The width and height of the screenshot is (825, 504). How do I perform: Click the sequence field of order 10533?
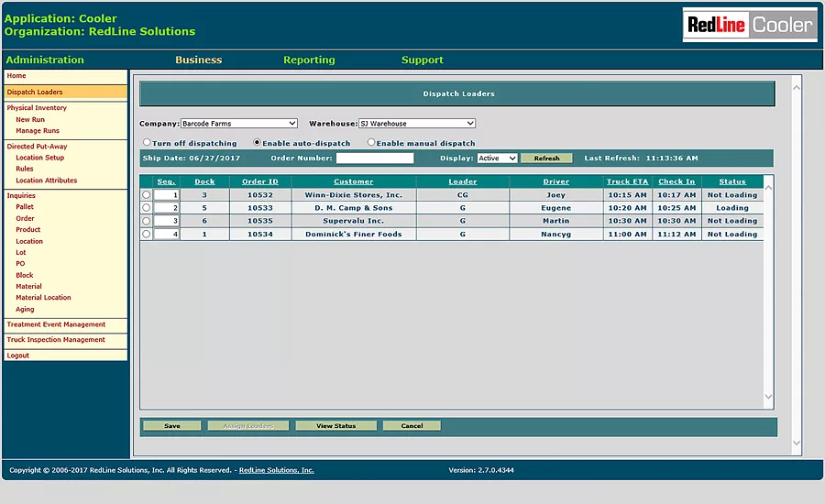click(x=166, y=208)
